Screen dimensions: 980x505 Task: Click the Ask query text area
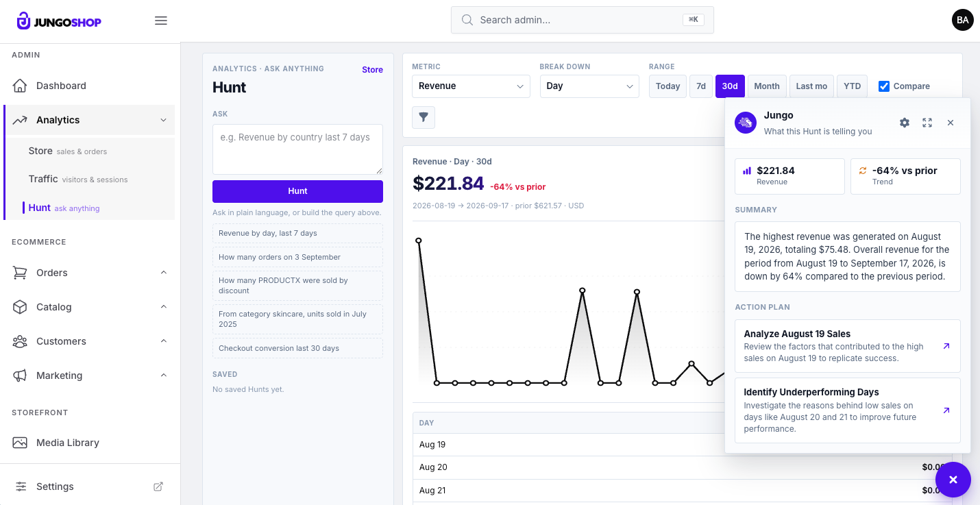tap(297, 149)
